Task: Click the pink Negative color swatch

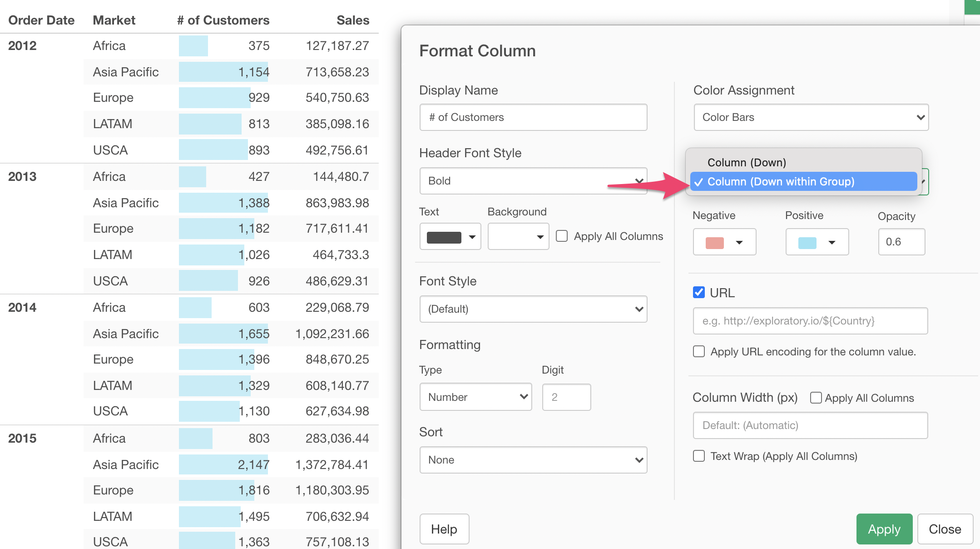Action: [714, 242]
